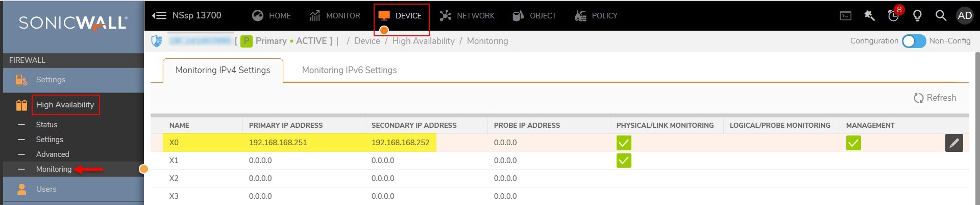This screenshot has width=980, height=205.
Task: Collapse the High Availability sidebar section
Action: 65,105
